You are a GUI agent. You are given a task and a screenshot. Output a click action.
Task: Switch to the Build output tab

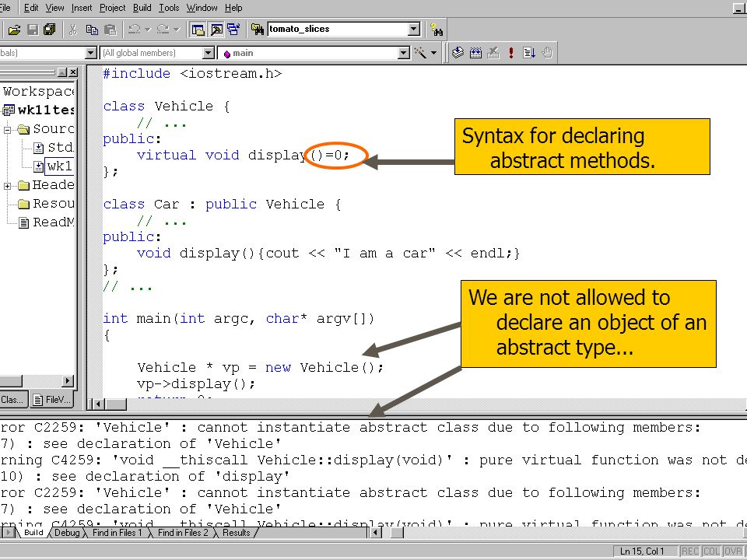click(x=33, y=532)
